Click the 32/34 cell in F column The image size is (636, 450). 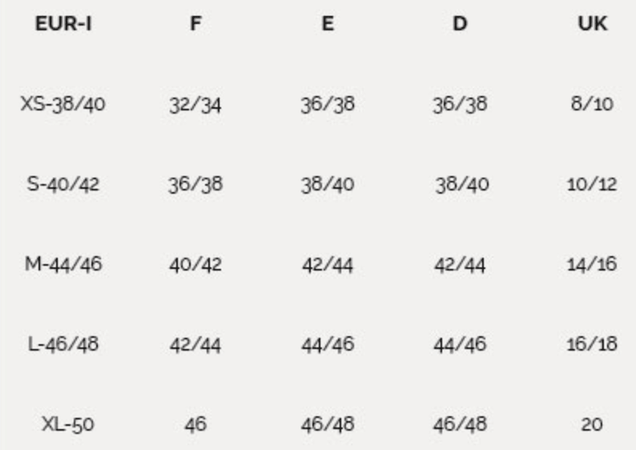point(195,104)
